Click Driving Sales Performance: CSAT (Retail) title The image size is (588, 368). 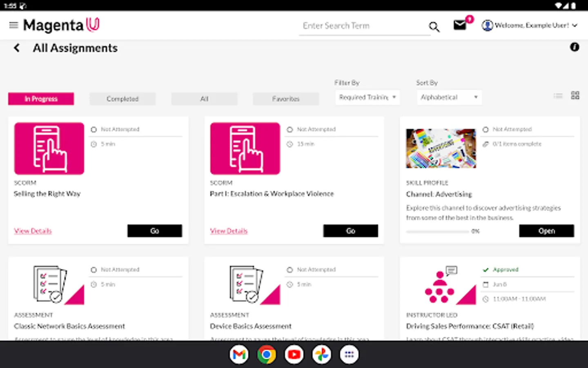[x=470, y=326]
